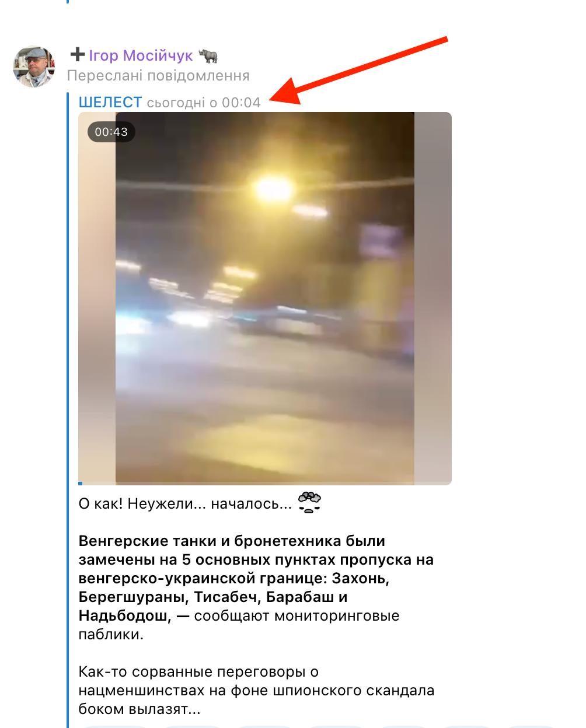
Task: Click the Переслані повідомлення label
Action: click(x=158, y=76)
